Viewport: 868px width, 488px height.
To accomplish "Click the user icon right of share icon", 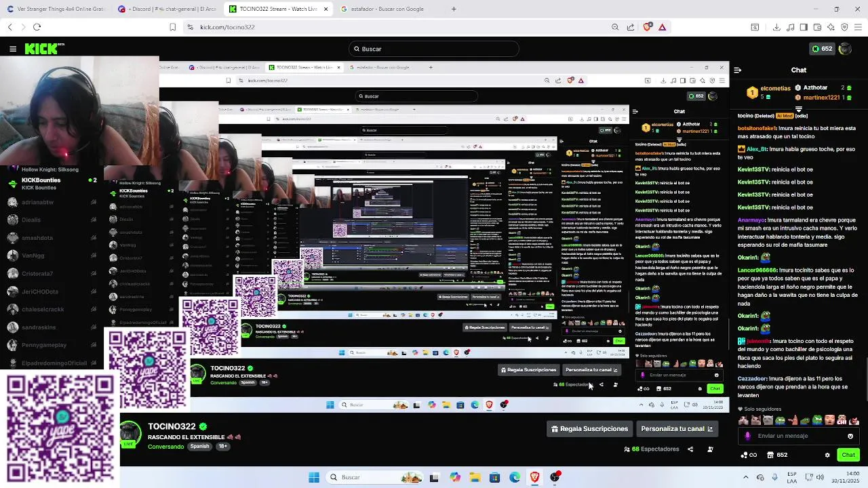I will pos(710,449).
